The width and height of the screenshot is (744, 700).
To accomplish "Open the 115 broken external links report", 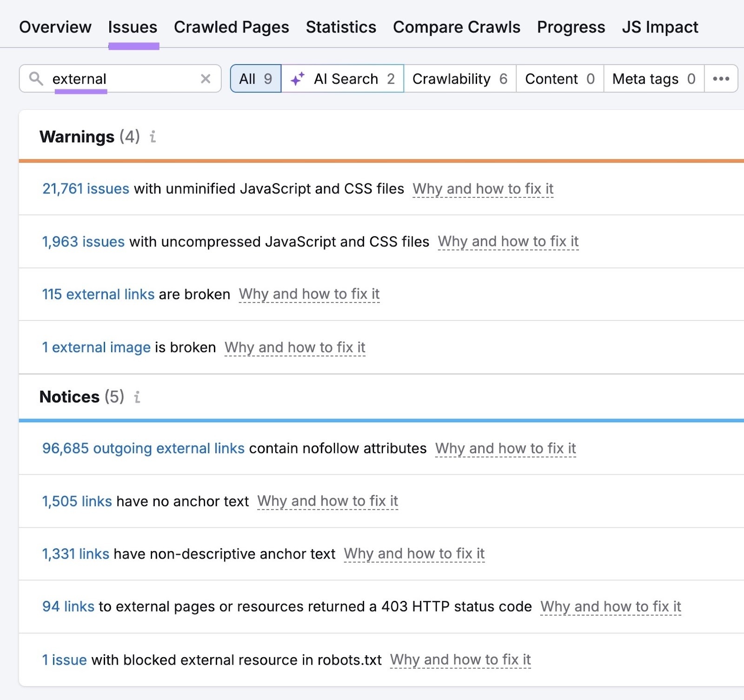I will 98,294.
